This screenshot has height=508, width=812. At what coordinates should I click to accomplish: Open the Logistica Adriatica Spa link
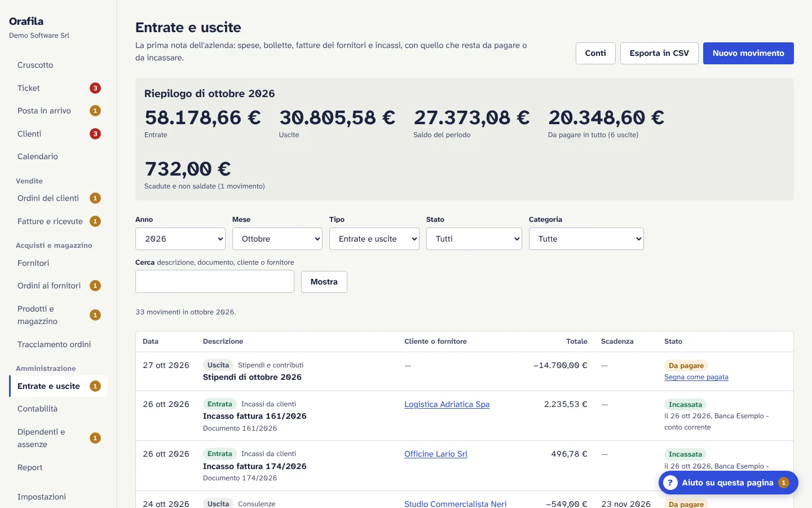coord(447,404)
